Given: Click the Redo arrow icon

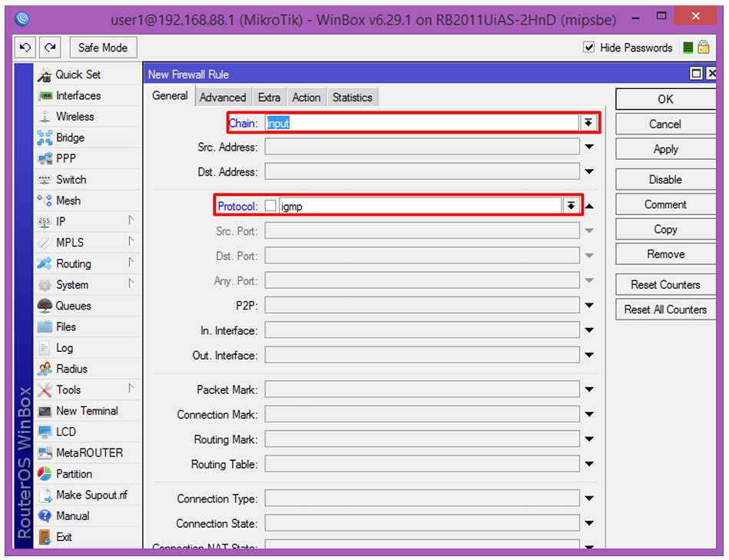Looking at the screenshot, I should [x=50, y=48].
